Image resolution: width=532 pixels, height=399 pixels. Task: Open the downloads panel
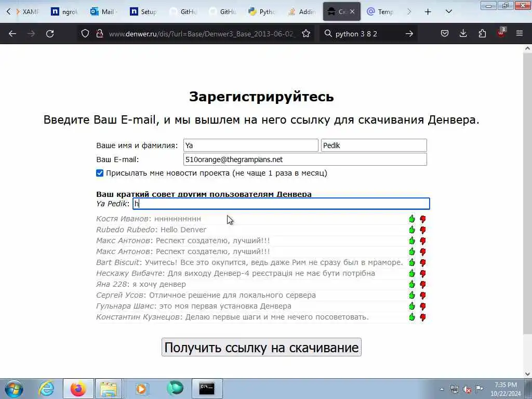(463, 34)
